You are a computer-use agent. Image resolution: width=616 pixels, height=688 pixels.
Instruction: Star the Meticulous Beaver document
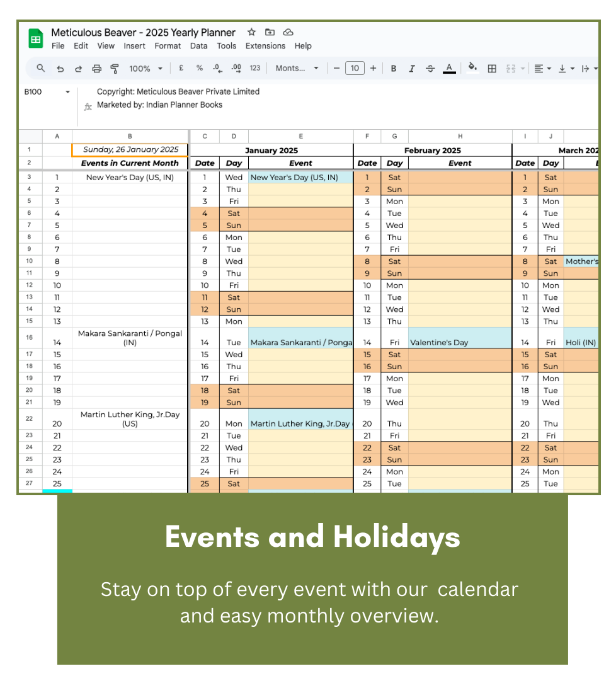click(251, 32)
